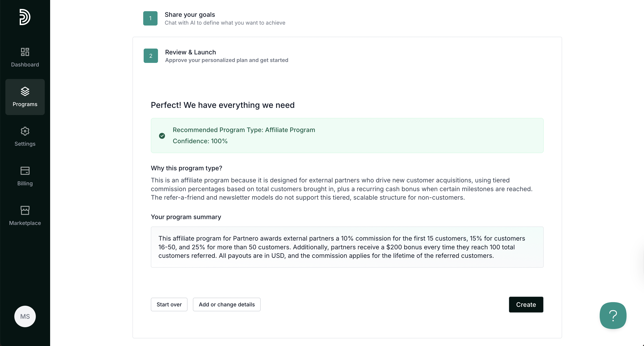Click the Partnero logo icon
644x346 pixels.
coord(25,17)
